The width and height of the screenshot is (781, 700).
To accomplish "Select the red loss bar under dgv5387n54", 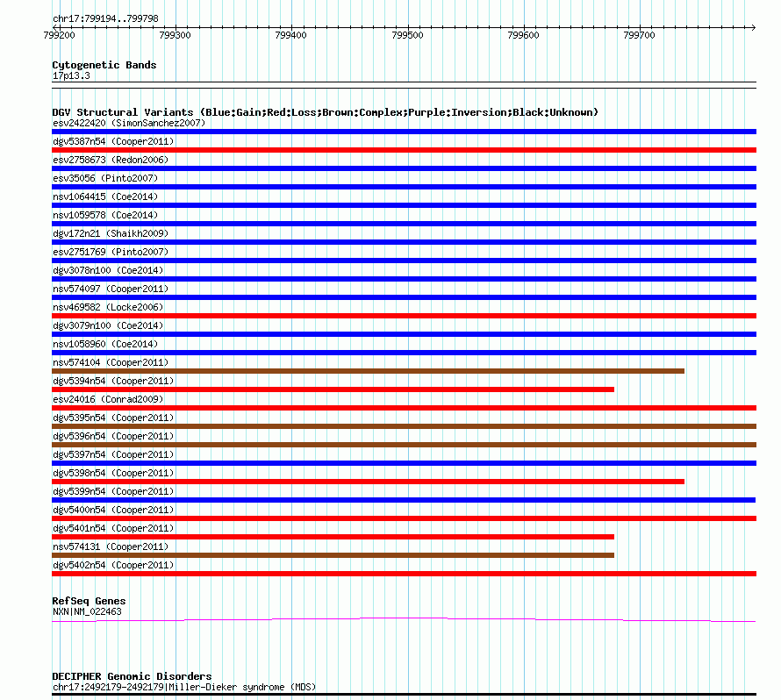I will click(x=404, y=150).
